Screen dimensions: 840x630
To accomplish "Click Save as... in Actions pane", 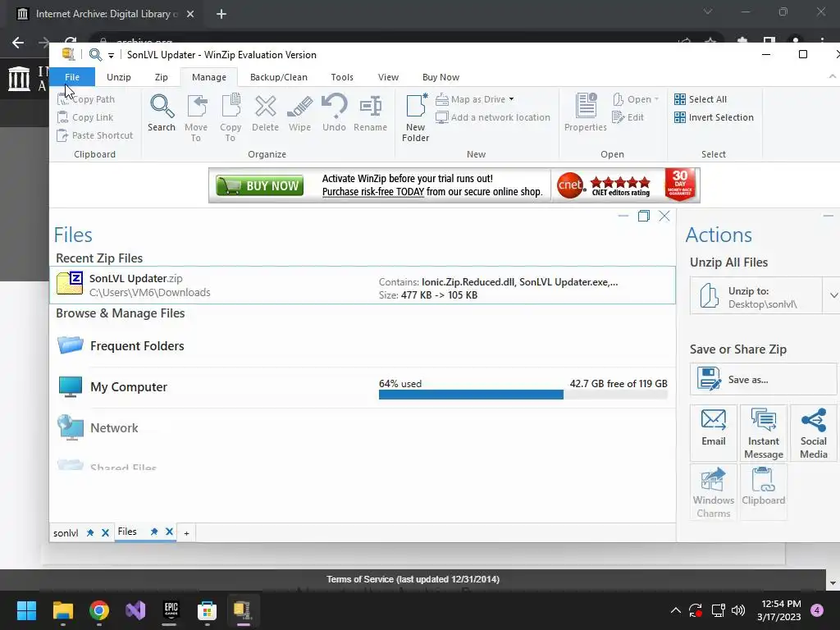I will click(763, 379).
